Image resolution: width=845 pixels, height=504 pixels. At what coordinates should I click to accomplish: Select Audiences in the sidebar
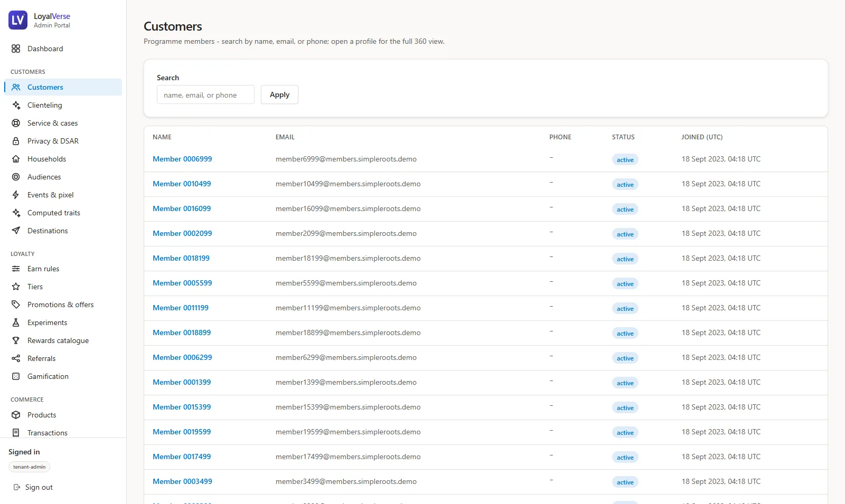(63, 177)
